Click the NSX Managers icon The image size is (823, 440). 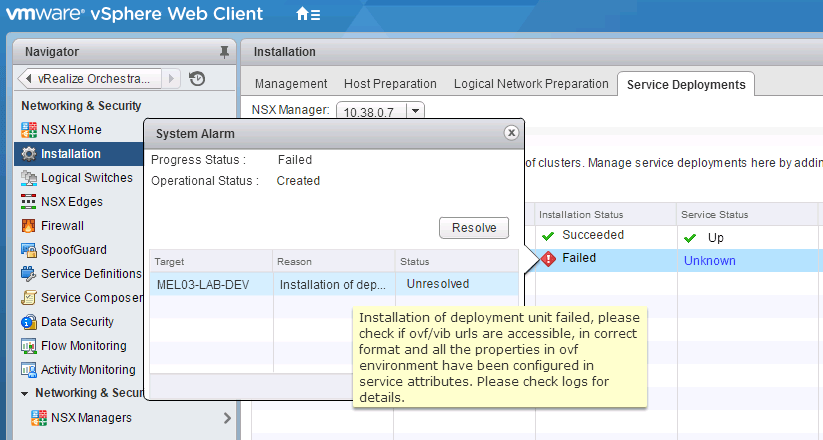(x=38, y=418)
